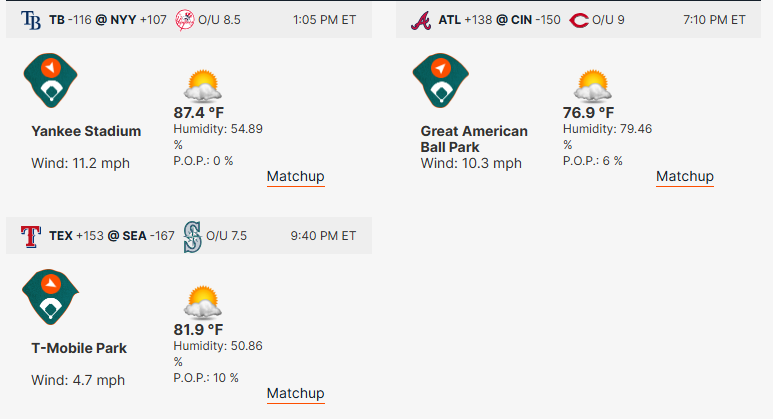The width and height of the screenshot is (773, 419).
Task: Open Matchup link for TB at NYY
Action: [295, 176]
